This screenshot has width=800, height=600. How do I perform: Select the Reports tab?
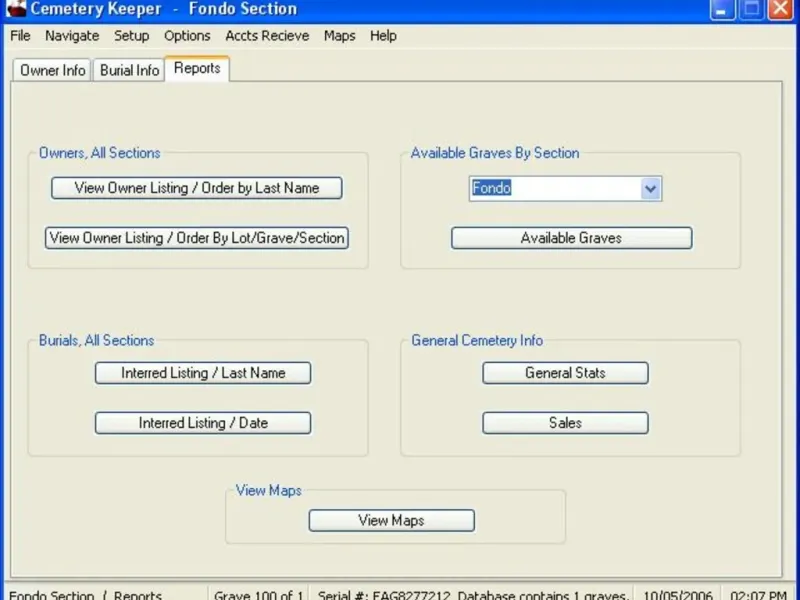[197, 68]
